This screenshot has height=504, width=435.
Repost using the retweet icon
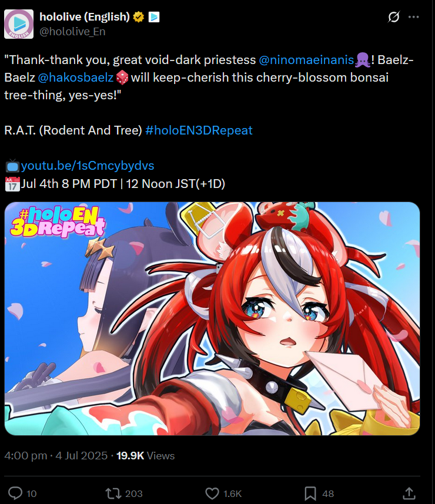[x=113, y=493]
